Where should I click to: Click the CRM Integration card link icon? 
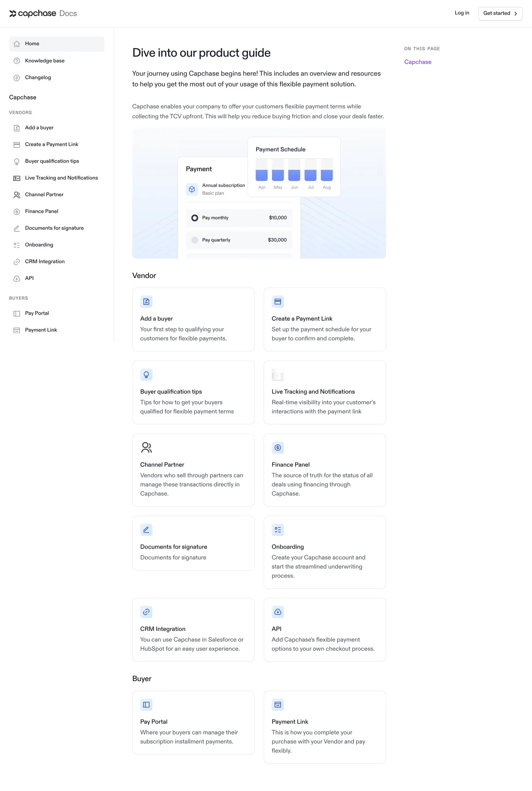pos(146,612)
